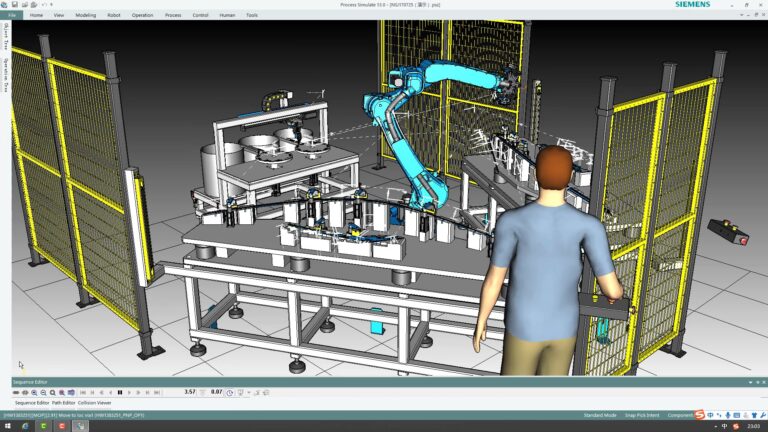Open the Sequence Editor panel options dropdown
The image size is (768, 432).
750,382
